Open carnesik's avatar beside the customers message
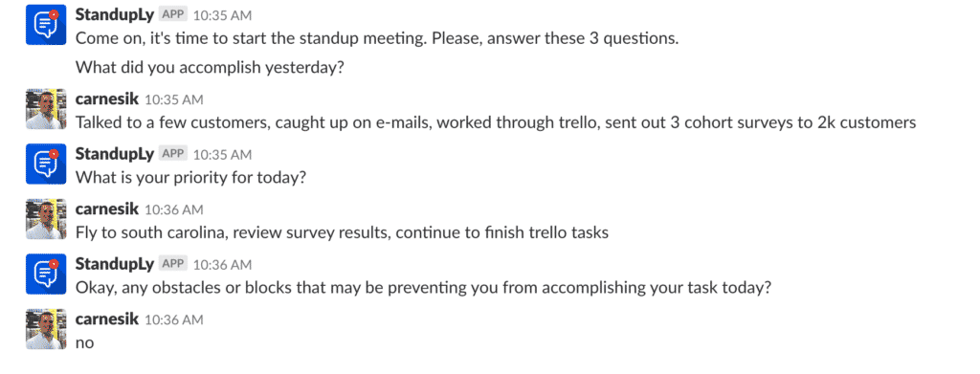Image resolution: width=980 pixels, height=374 pixels. [46, 109]
